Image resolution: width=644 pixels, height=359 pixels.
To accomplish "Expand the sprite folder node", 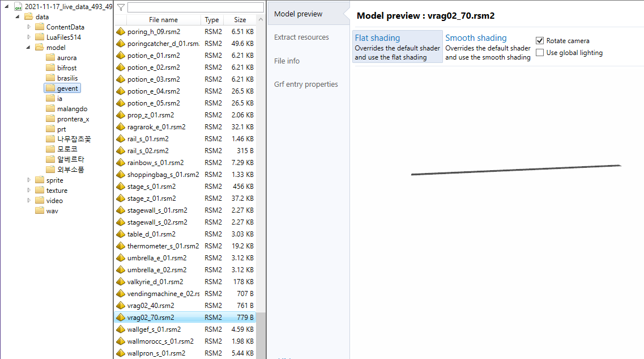I will point(28,180).
